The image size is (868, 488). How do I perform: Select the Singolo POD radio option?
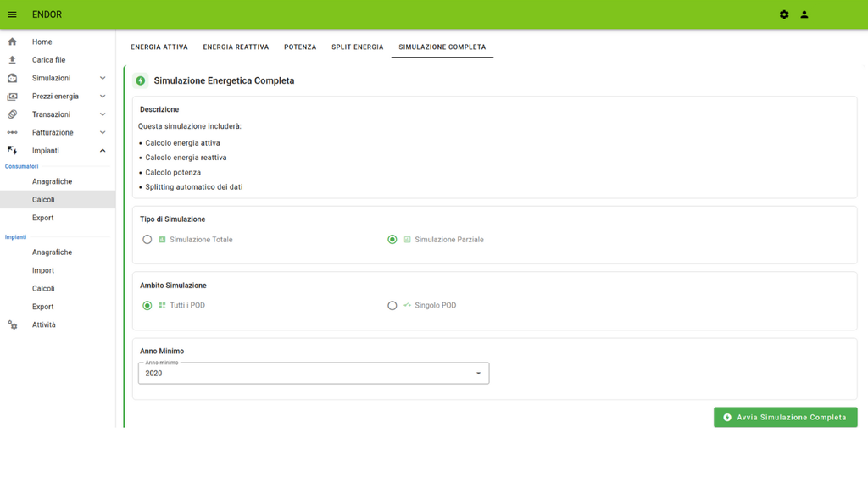pos(392,306)
